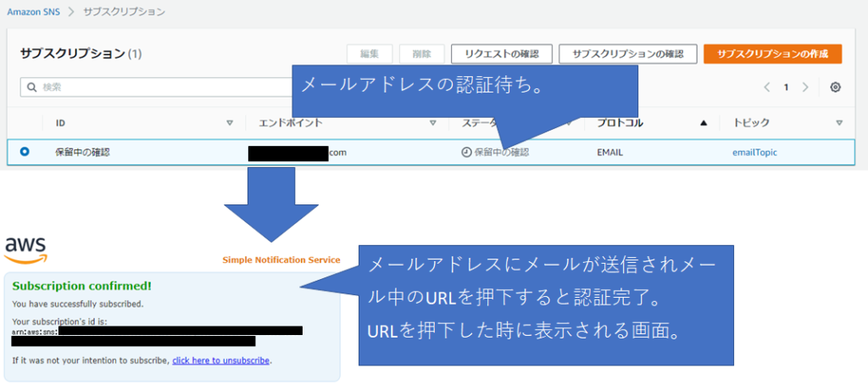Click the magnifier icon in search box

point(32,87)
